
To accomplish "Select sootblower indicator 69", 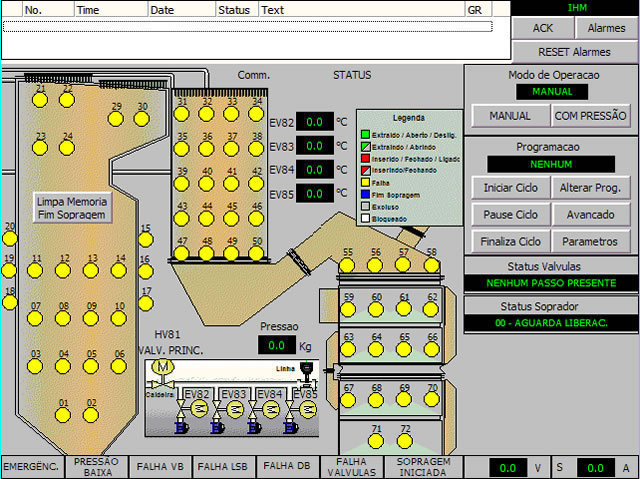I will [x=404, y=400].
